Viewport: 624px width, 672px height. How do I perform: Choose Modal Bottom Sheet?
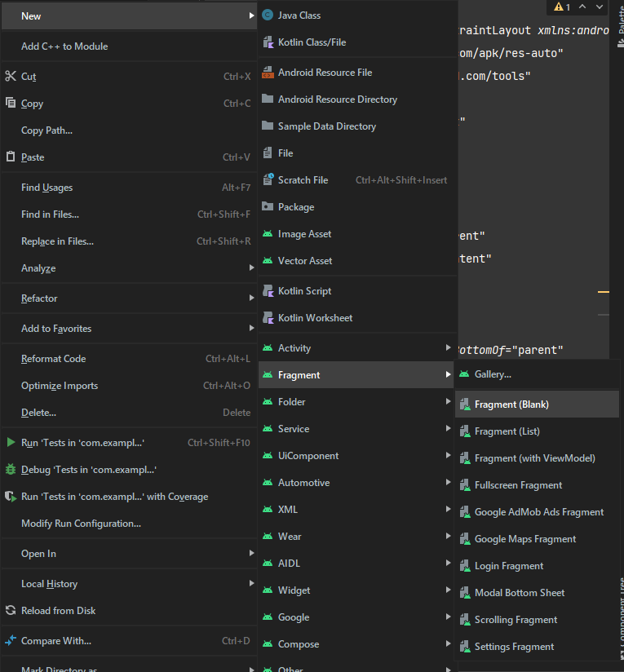(537, 593)
